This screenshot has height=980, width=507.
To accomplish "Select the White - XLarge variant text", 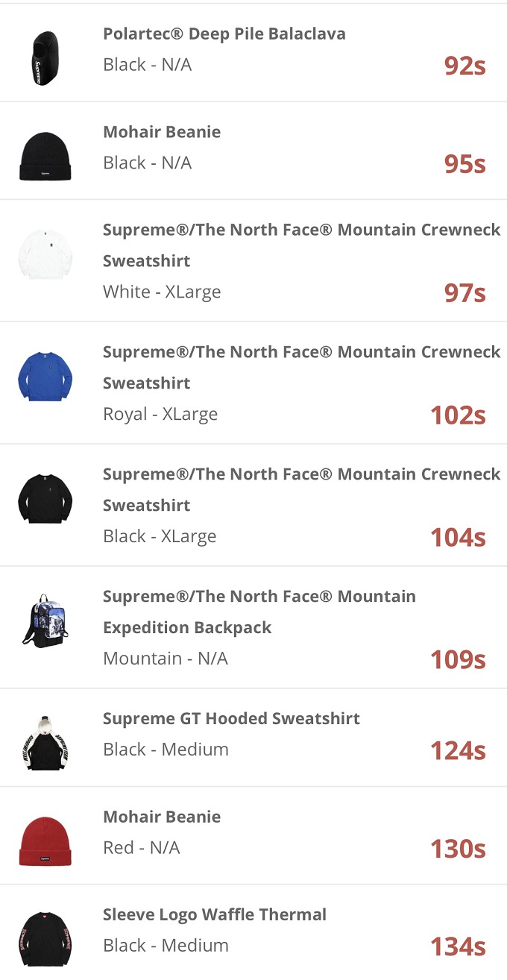I will point(162,292).
